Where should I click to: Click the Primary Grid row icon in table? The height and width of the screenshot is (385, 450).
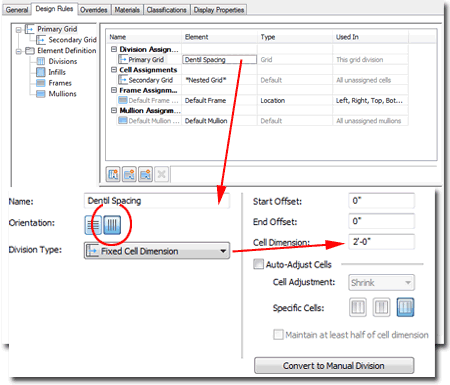click(123, 60)
